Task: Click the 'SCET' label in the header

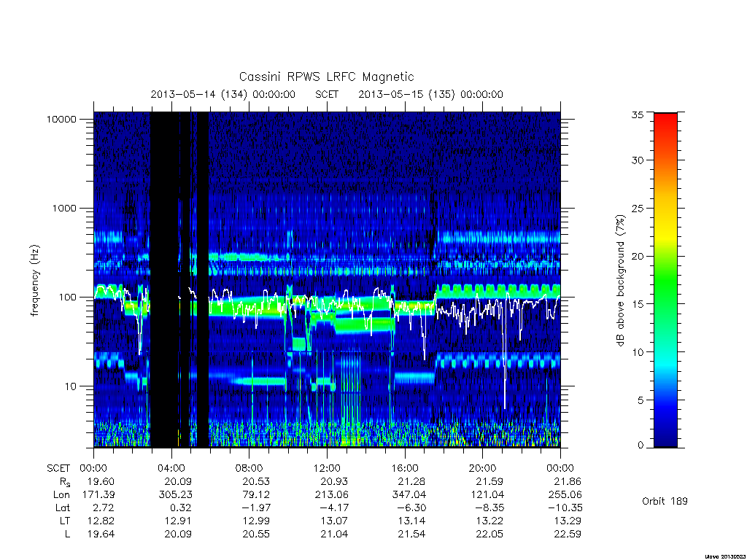Action: (x=327, y=94)
